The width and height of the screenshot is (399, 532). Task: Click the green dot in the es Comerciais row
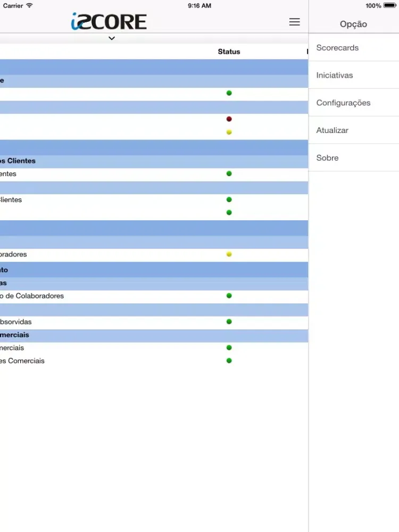229,361
